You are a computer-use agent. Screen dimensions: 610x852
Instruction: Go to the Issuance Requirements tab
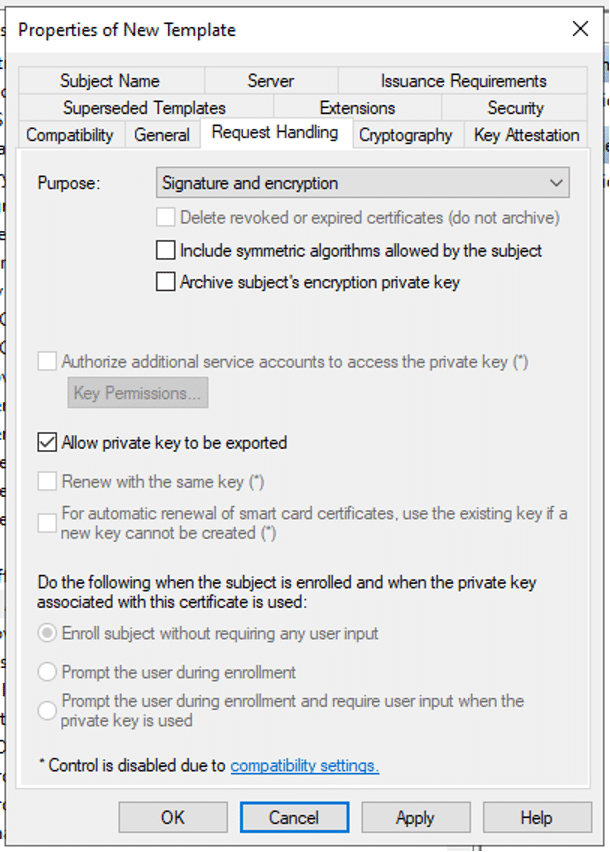tap(463, 81)
